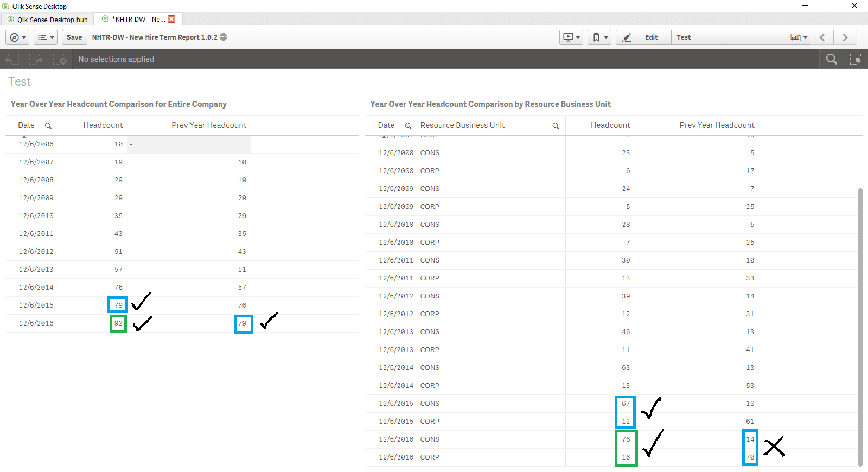Go to the next sheet
Image resolution: width=868 pixels, height=472 pixels.
(x=845, y=37)
